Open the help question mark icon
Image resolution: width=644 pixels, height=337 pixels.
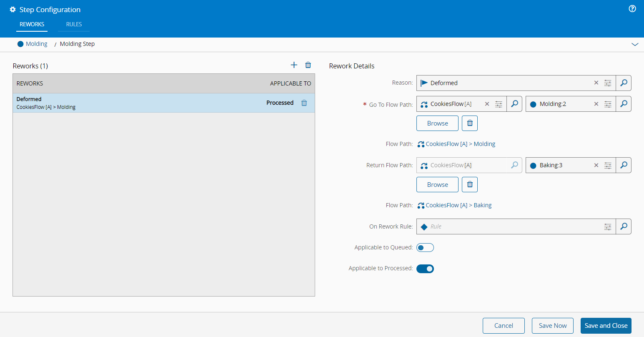click(632, 9)
